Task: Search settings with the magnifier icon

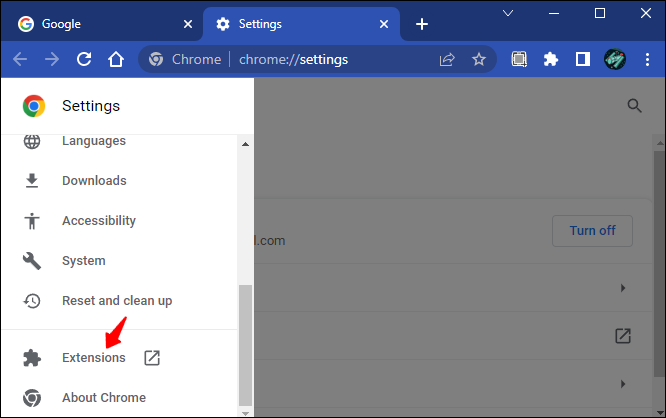Action: pyautogui.click(x=634, y=105)
